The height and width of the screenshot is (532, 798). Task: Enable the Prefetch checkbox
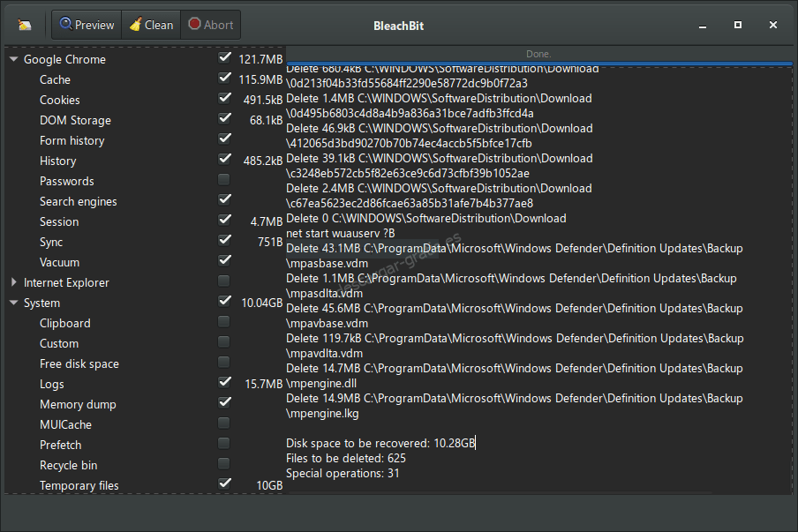tap(224, 442)
